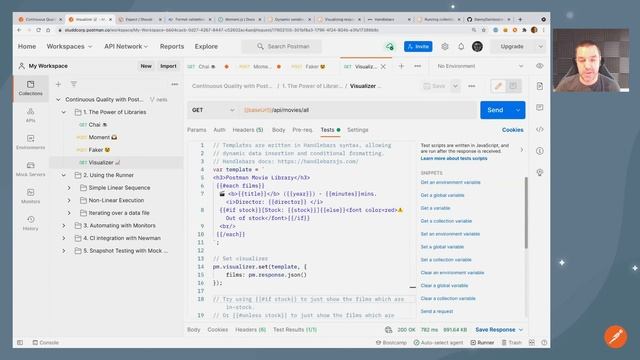Image resolution: width=640 pixels, height=360 pixels.
Task: Switch to the Settings request tab
Action: (x=358, y=130)
